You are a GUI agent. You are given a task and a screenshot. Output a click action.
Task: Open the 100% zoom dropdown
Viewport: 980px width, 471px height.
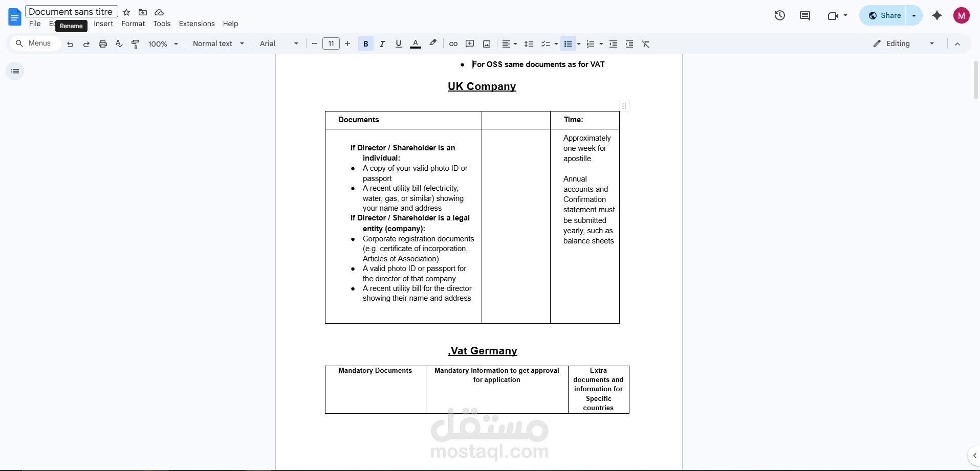click(x=163, y=44)
